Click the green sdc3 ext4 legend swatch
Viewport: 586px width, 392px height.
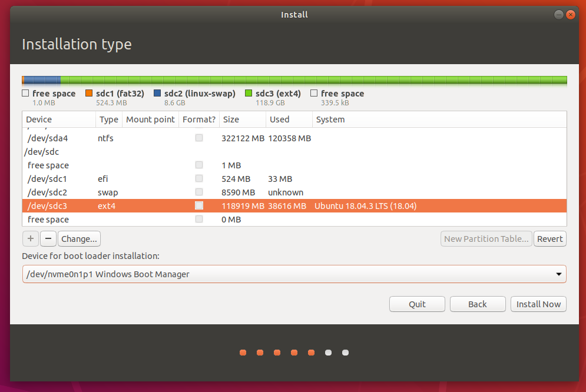click(x=249, y=94)
